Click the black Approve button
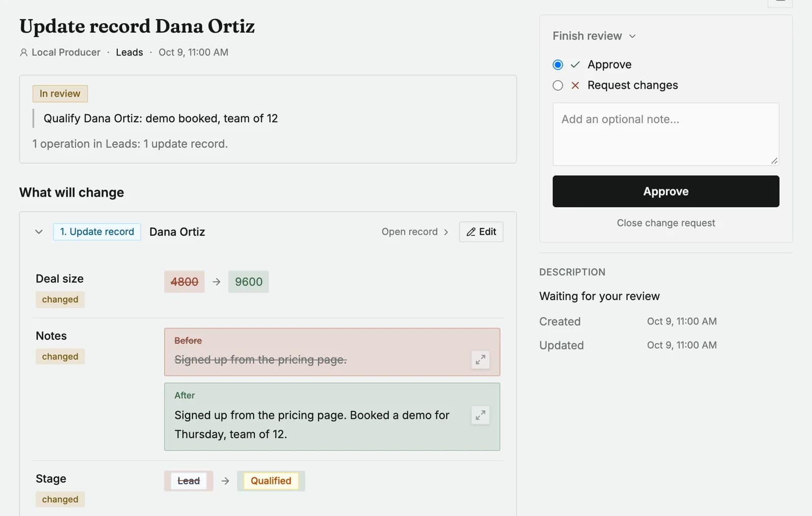The image size is (812, 516). (666, 191)
